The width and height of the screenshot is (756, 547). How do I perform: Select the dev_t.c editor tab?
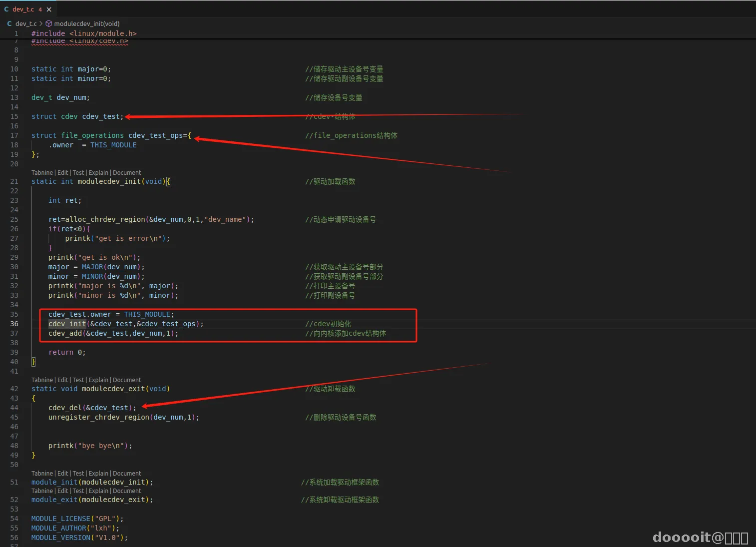[28, 9]
